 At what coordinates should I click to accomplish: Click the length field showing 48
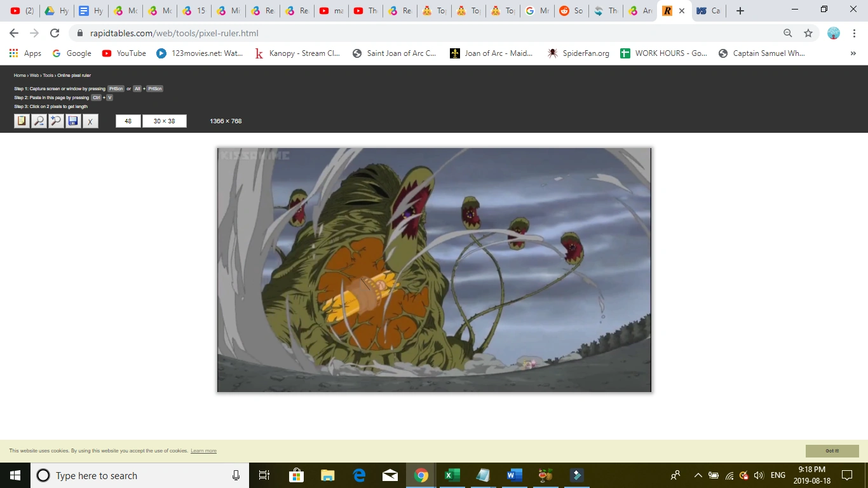tap(128, 121)
